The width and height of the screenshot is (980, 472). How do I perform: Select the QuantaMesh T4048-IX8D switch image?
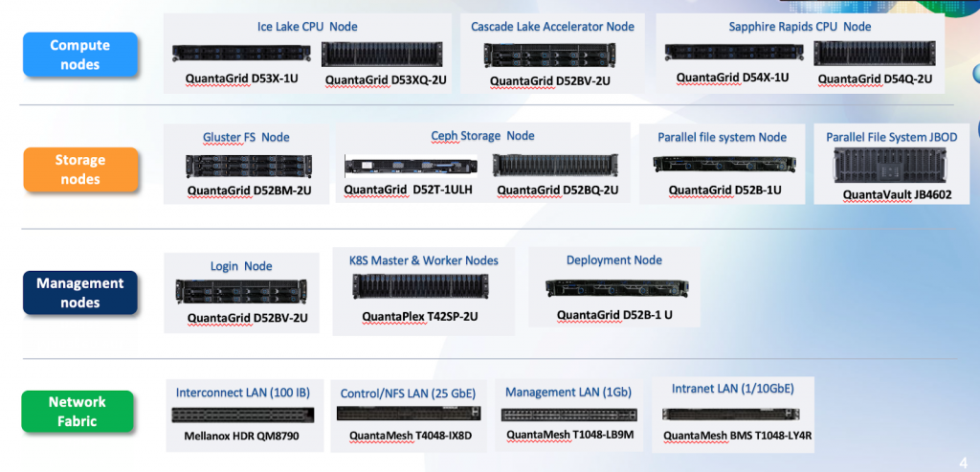(409, 414)
